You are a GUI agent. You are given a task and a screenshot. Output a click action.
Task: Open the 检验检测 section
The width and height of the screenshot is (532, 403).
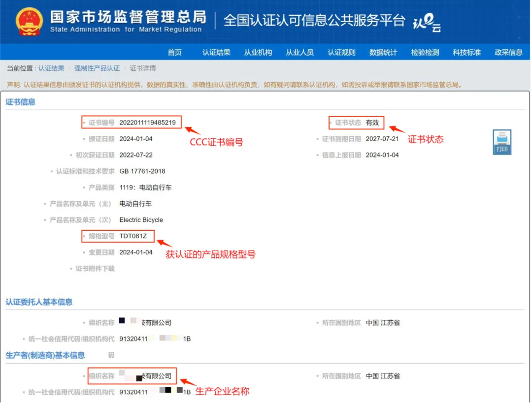425,52
